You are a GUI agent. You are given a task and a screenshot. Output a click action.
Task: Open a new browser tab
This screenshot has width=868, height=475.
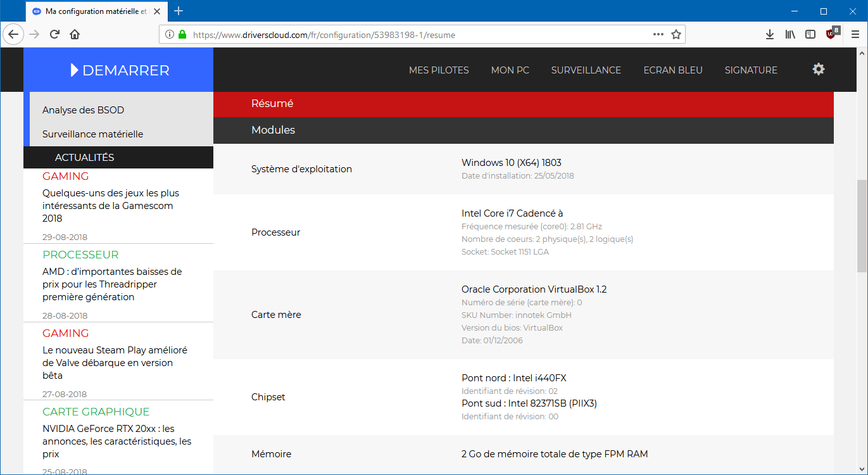tap(179, 11)
